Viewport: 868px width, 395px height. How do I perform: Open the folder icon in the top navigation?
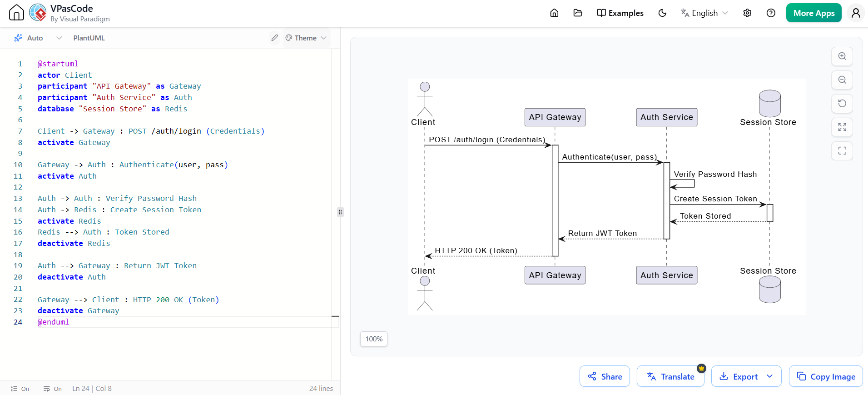tap(578, 13)
